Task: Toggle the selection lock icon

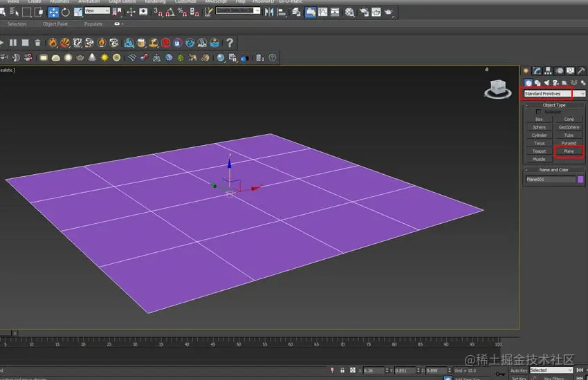Action: [x=342, y=370]
